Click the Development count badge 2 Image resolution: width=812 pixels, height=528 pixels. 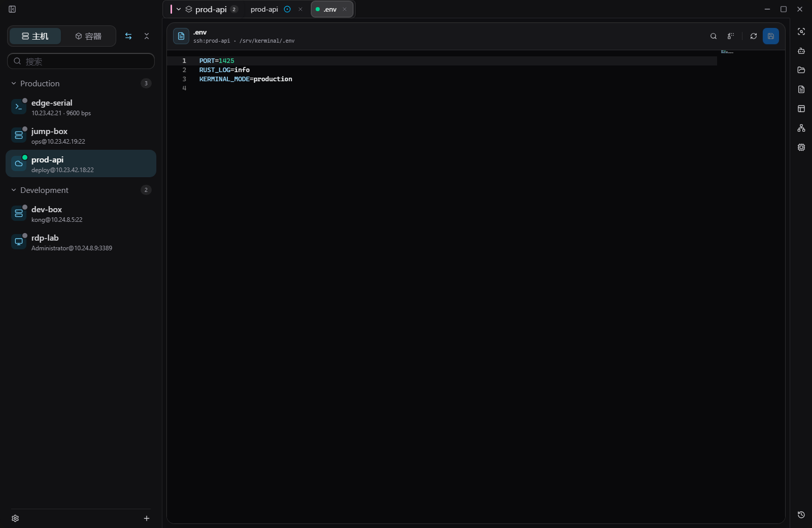click(146, 190)
